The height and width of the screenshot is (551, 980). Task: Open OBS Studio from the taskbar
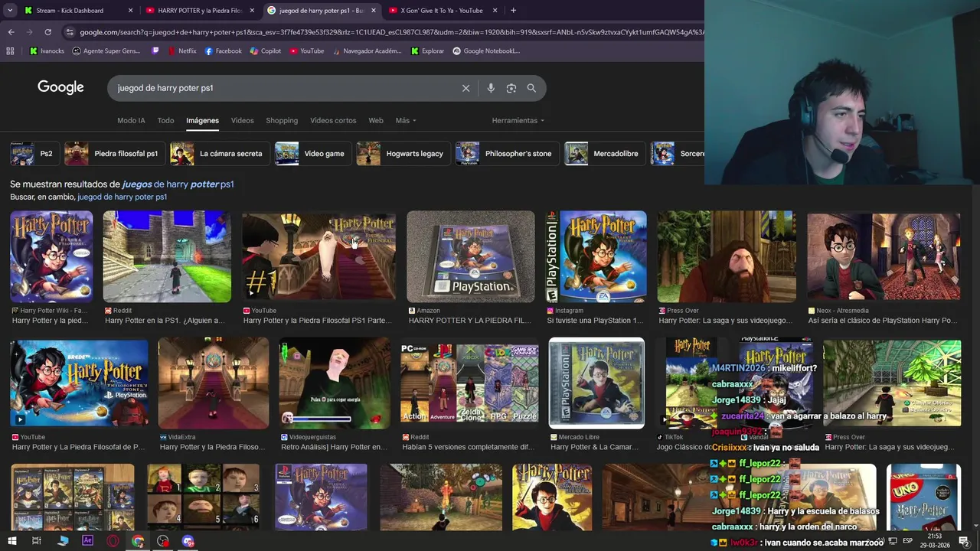point(163,541)
